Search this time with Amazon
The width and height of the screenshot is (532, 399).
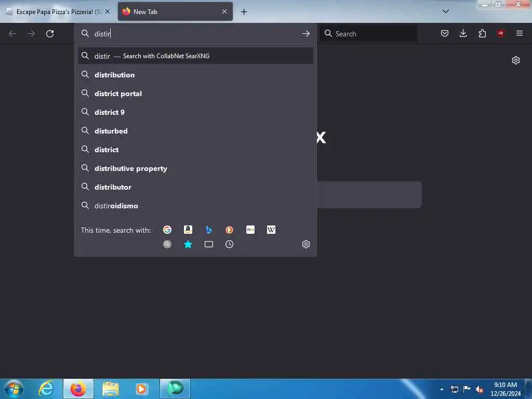point(188,230)
